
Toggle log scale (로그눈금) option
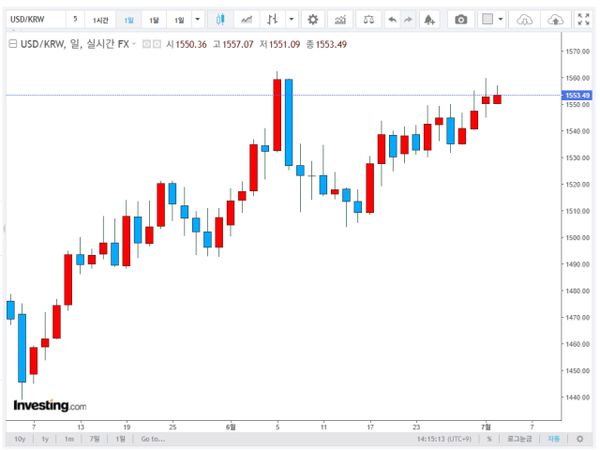pyautogui.click(x=519, y=439)
